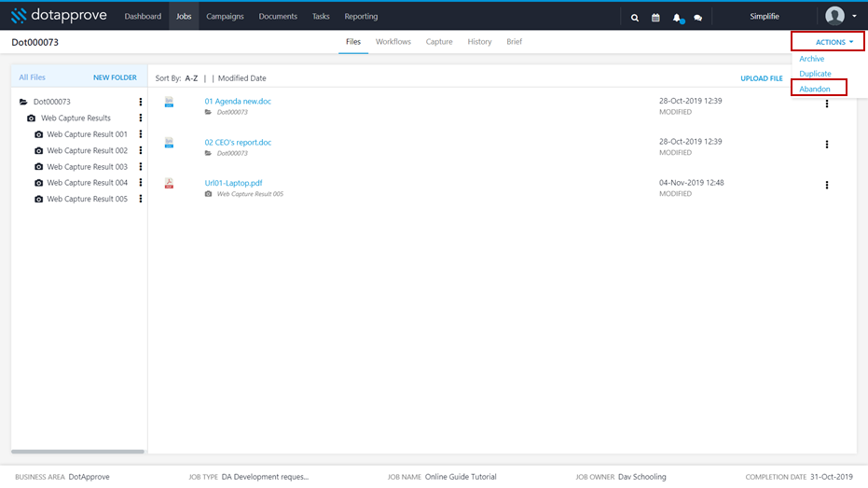
Task: Click camera icon beside Web Capture Result 003
Action: 39,167
